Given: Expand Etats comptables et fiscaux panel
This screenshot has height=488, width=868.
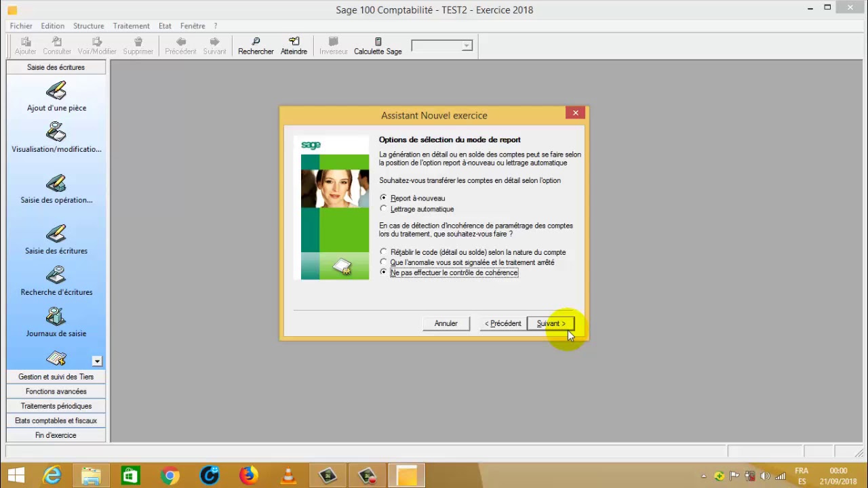Looking at the screenshot, I should (x=56, y=421).
